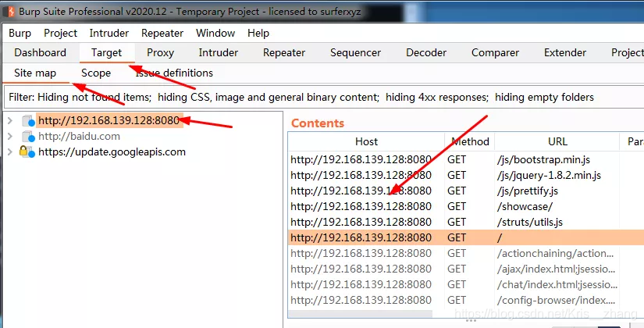Go to the Repeater tool tab
The height and width of the screenshot is (328, 644).
284,52
